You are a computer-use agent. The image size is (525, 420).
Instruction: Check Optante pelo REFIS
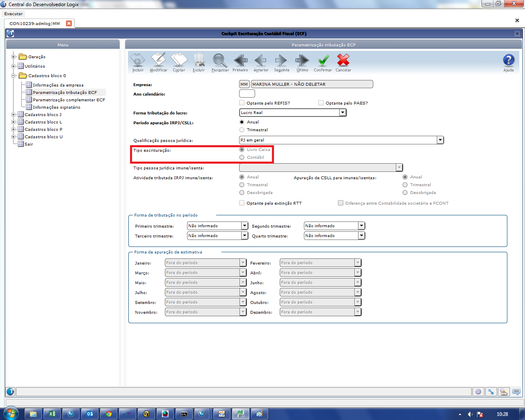tap(242, 103)
